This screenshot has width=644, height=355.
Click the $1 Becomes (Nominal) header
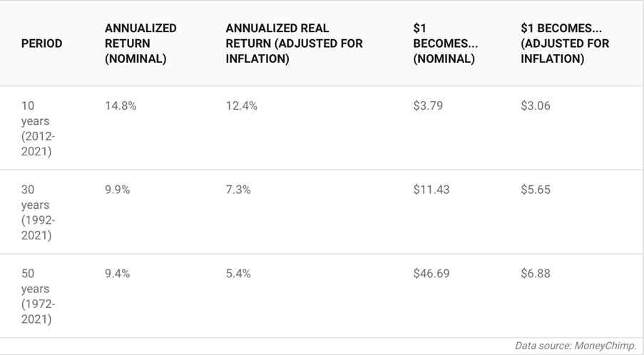click(x=445, y=43)
